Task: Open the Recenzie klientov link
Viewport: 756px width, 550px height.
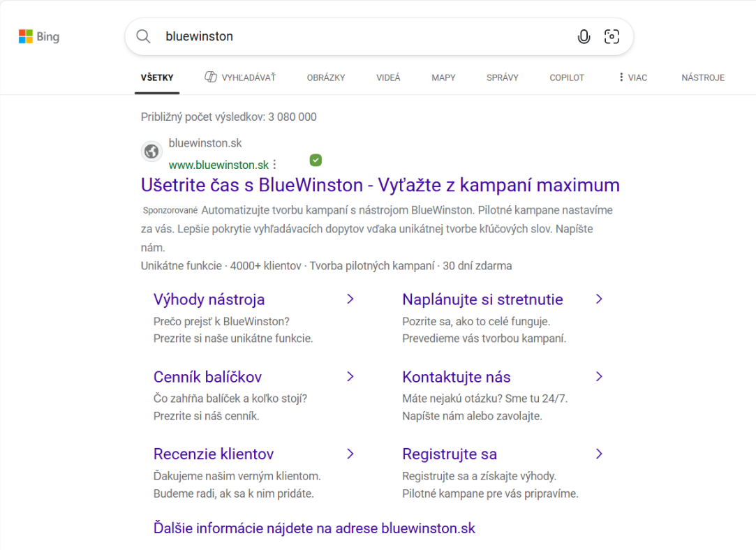Action: 213,454
